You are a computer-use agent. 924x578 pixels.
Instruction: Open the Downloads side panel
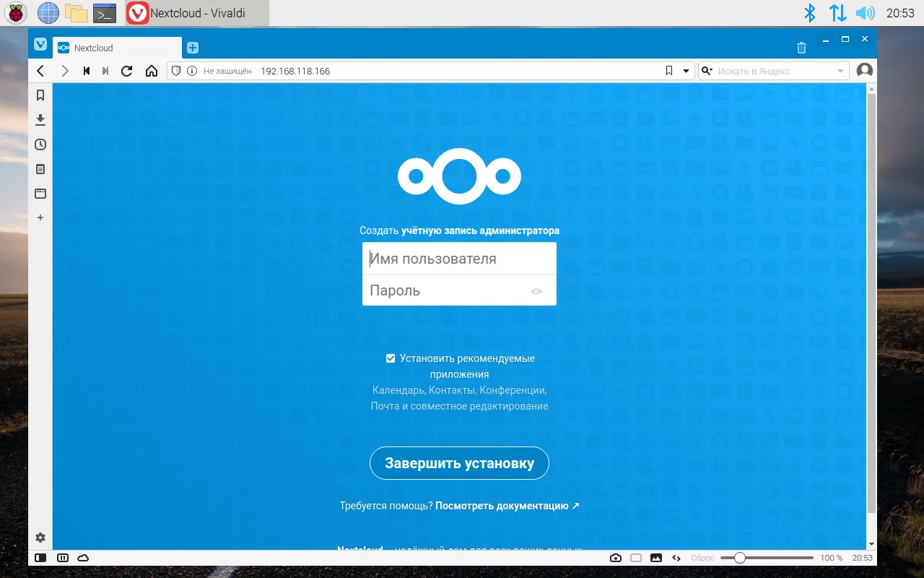point(40,119)
